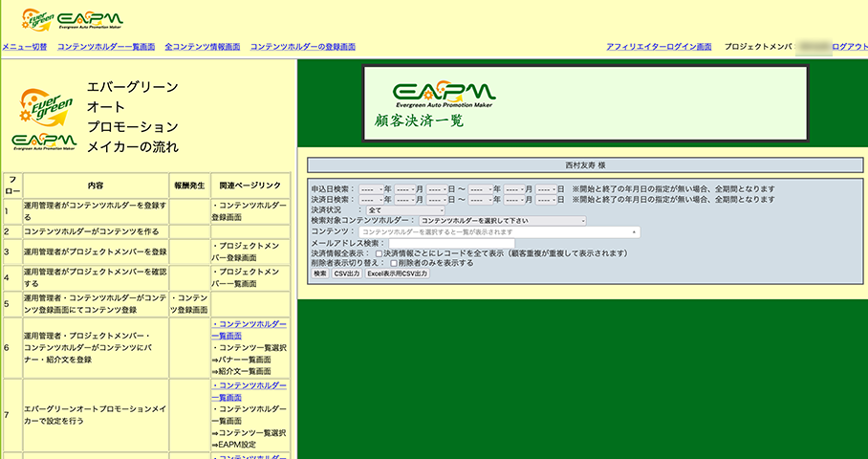The width and height of the screenshot is (868, 459).
Task: Toggle the 削除者のみを表示する checkbox
Action: (394, 263)
